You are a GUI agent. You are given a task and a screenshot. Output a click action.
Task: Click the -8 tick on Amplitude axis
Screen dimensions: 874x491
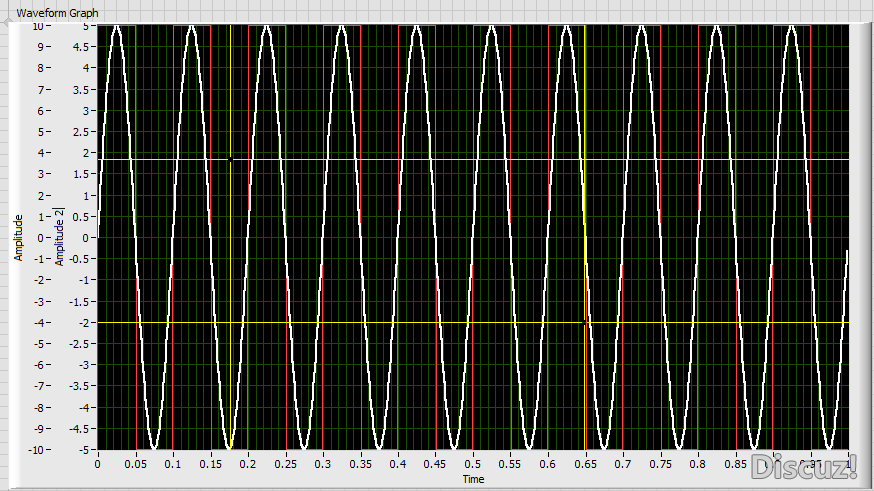click(38, 407)
